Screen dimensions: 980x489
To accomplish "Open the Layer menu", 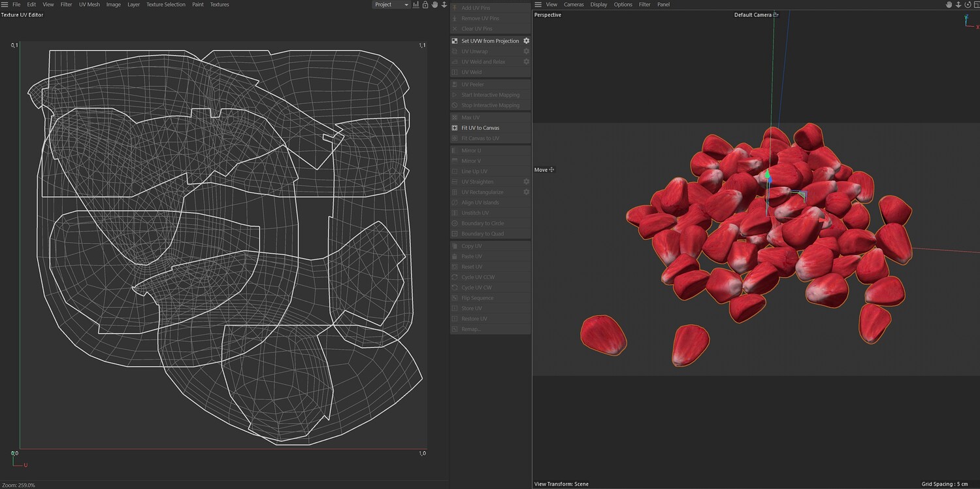I will 133,5.
